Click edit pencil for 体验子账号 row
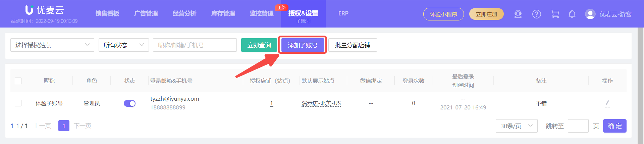 click(x=607, y=103)
